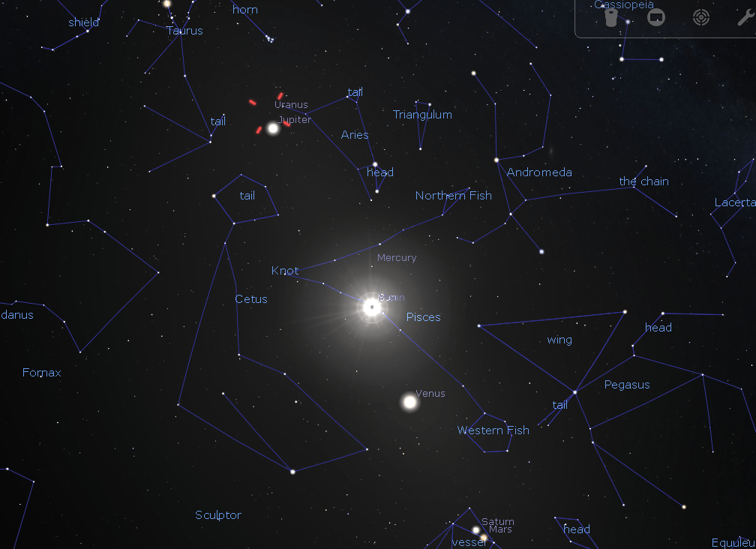Viewport: 756px width, 549px height.
Task: Click the Fornax constellation label
Action: 42,373
